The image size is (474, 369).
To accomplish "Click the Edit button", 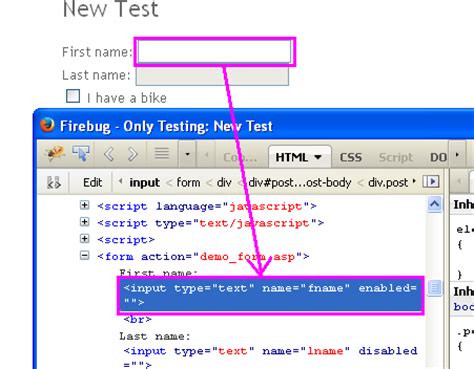I will click(x=92, y=182).
